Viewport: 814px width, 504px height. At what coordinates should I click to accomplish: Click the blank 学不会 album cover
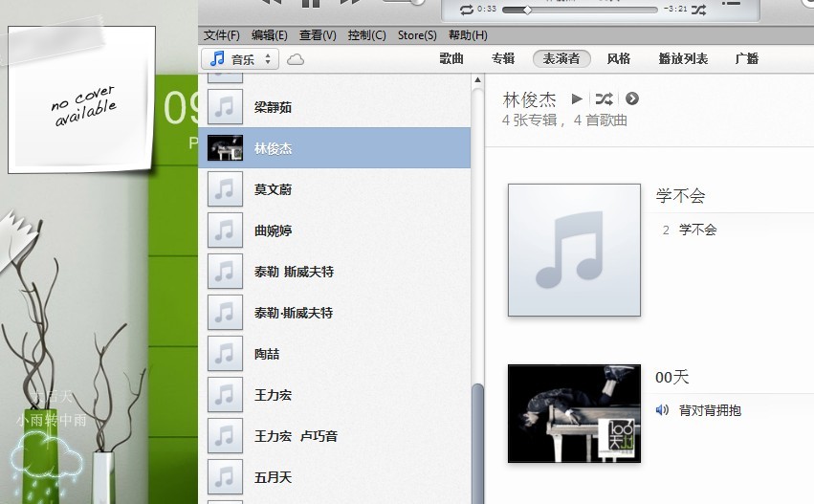point(574,250)
